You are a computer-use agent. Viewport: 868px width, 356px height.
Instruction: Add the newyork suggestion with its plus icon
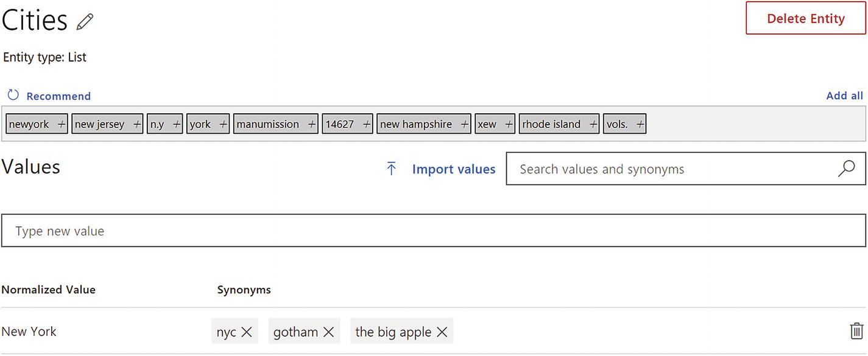pyautogui.click(x=61, y=124)
